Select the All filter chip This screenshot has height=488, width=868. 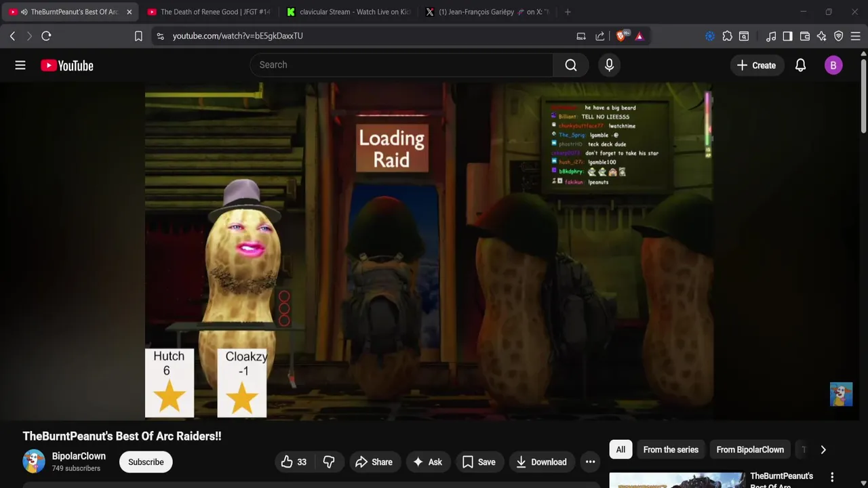(x=620, y=450)
